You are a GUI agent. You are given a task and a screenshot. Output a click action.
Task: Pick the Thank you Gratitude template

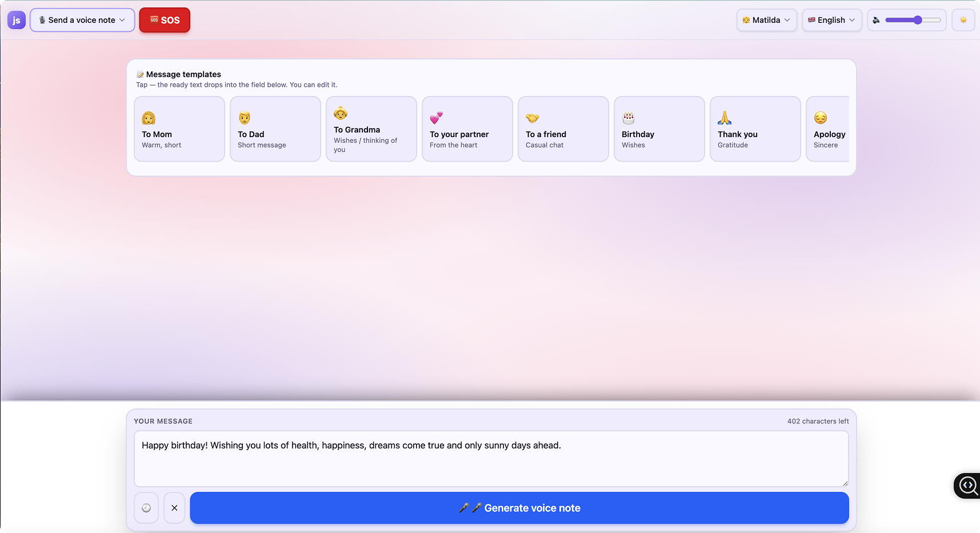click(x=755, y=129)
